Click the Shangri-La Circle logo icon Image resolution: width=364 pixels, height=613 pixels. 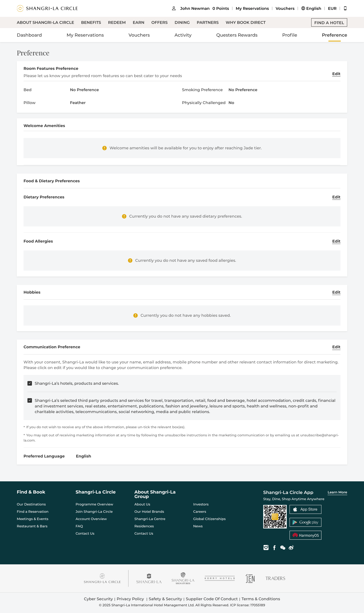click(x=20, y=8)
